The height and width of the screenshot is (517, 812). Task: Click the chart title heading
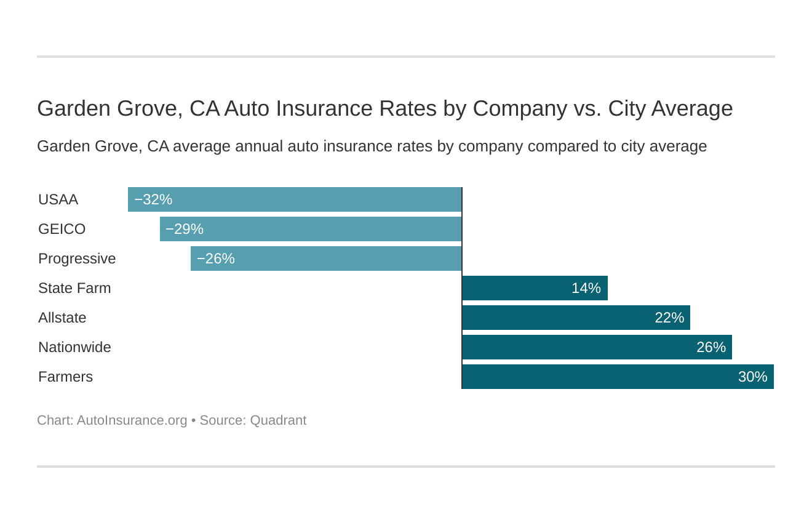384,108
